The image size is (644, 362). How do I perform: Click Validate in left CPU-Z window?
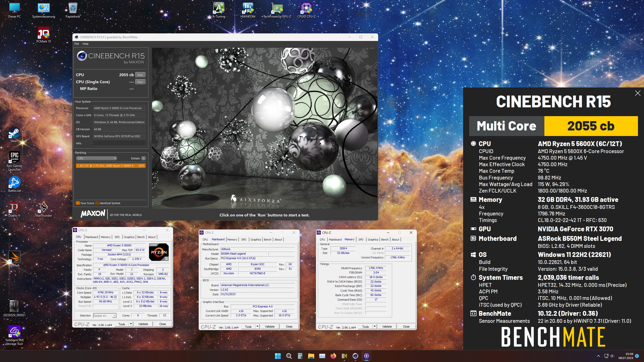(x=143, y=324)
